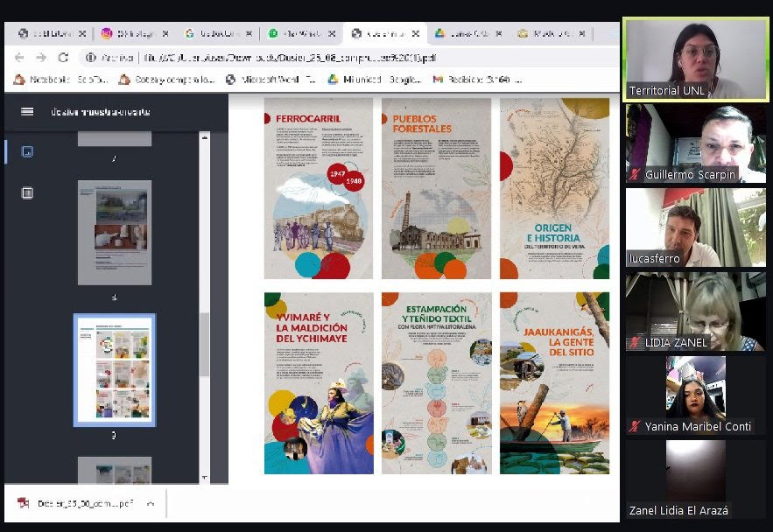773x532 pixels.
Task: Expand the downloaded PDF options chevron
Action: [151, 504]
